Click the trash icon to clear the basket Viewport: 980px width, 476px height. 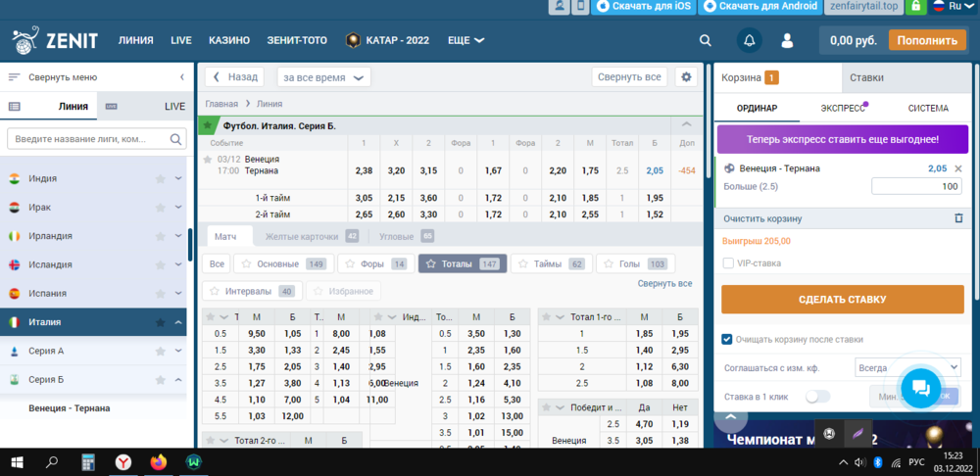[958, 218]
